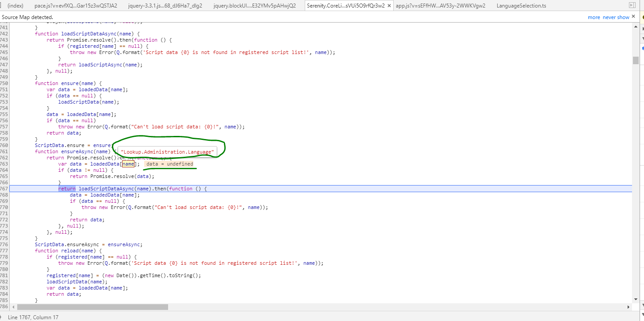Viewport: 644px width, 321px height.
Task: Switch to jquery.blockUI file tab
Action: point(254,6)
